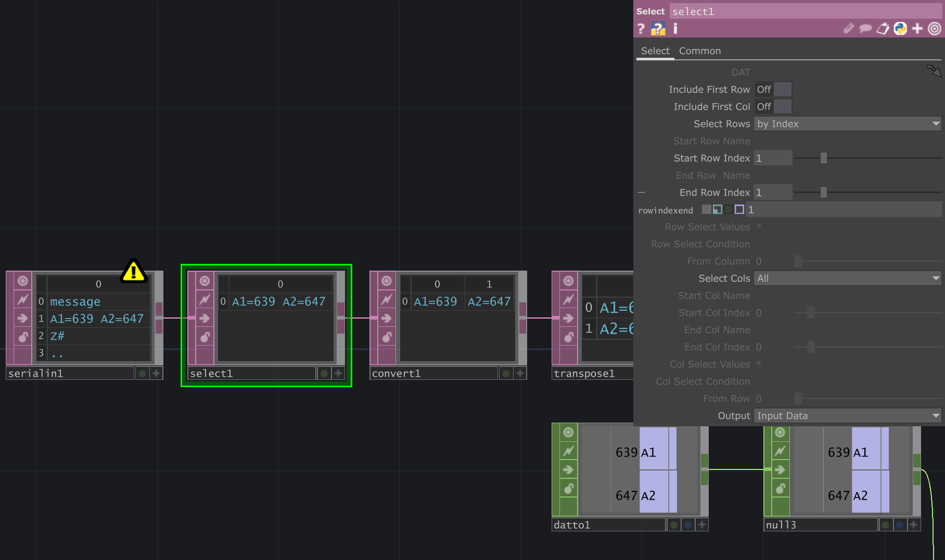Image resolution: width=945 pixels, height=560 pixels.
Task: Open the comment bubble icon
Action: coord(865,29)
